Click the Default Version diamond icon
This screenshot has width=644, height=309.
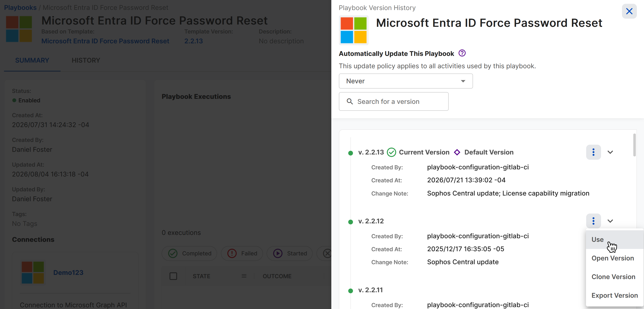[x=457, y=152]
